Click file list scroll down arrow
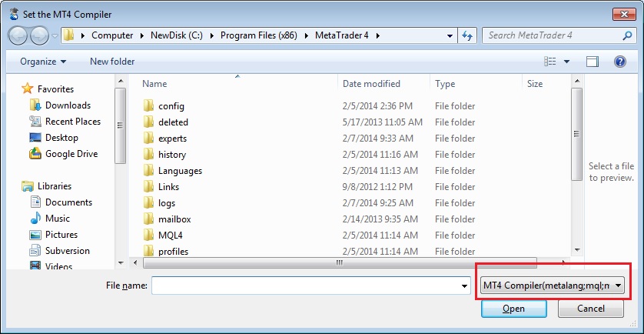Viewport: 644px width, 334px height. pyautogui.click(x=576, y=250)
